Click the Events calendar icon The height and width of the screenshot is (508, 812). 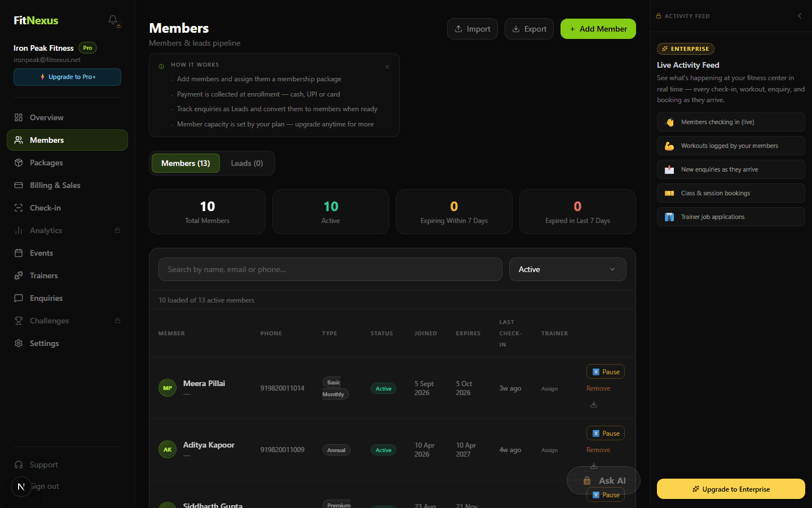coord(19,253)
